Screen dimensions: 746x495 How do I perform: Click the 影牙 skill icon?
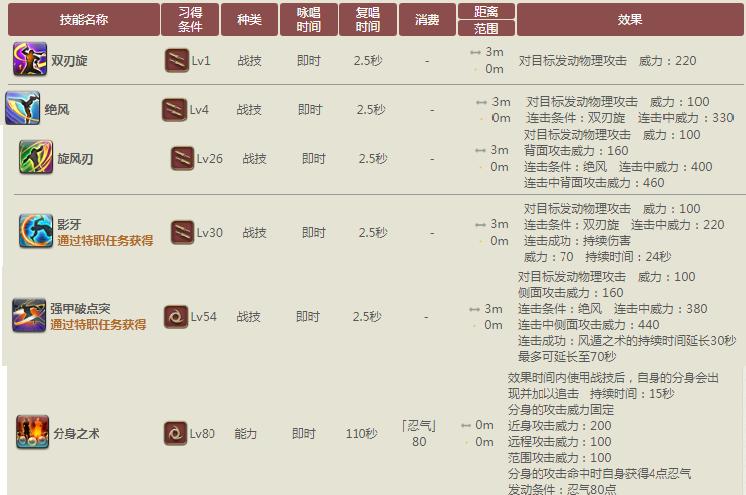pos(36,231)
